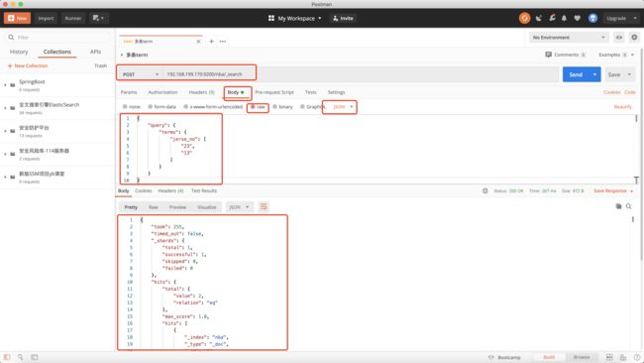Open the request Headers tab
Viewport: 644px width, 363px height.
click(202, 92)
